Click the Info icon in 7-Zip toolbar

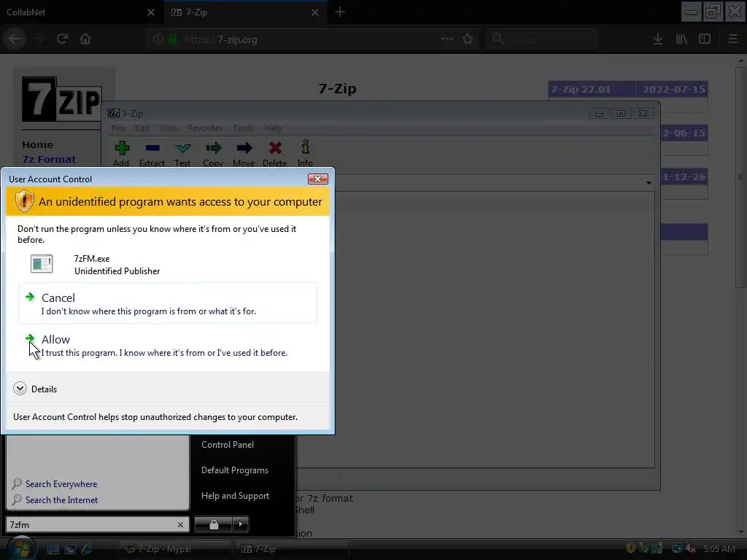point(306,147)
